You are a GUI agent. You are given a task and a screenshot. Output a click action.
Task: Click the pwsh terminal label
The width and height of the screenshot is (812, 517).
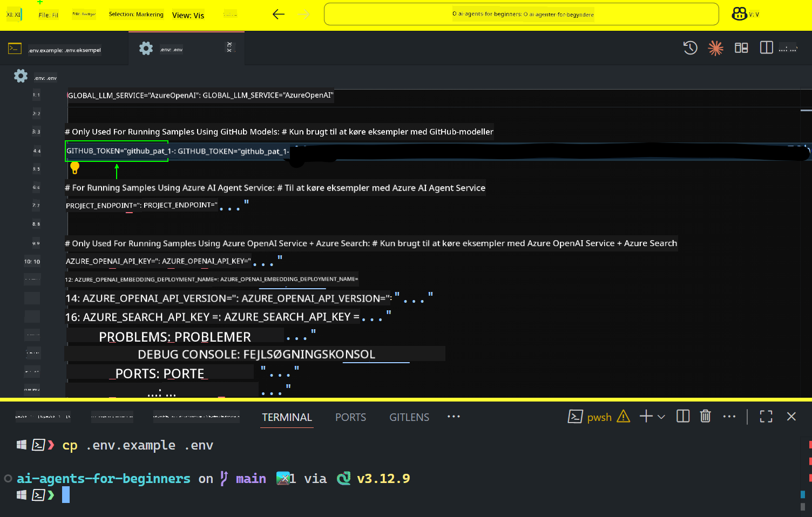point(599,417)
